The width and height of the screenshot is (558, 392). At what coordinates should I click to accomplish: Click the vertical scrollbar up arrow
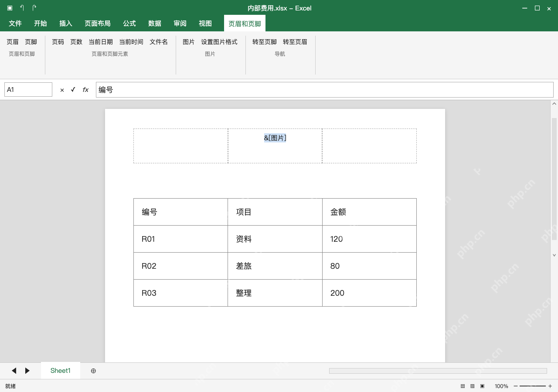point(554,104)
